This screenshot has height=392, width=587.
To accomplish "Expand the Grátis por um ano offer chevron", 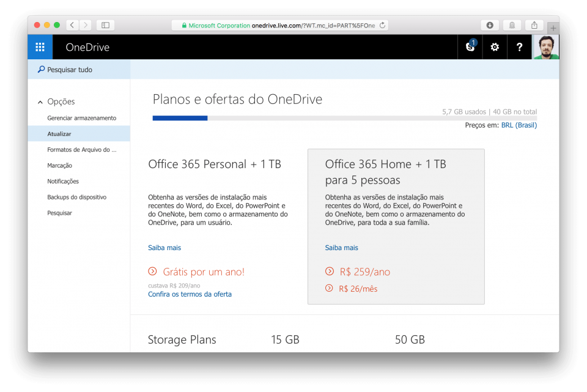I will [x=152, y=272].
